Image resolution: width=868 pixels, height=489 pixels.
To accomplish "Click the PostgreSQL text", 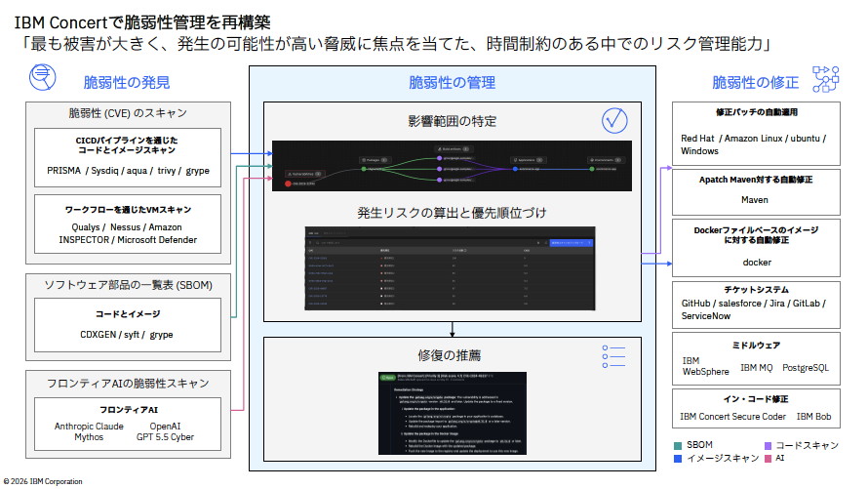I will (x=806, y=368).
